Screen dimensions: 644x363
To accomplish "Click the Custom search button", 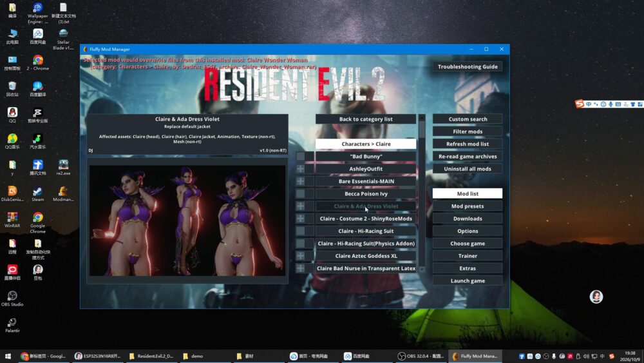I will point(468,119).
